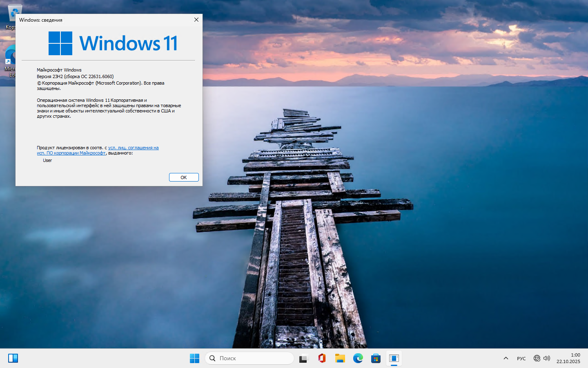This screenshot has height=368, width=588.
Task: Expand the hidden tray icons chevron
Action: tap(506, 358)
